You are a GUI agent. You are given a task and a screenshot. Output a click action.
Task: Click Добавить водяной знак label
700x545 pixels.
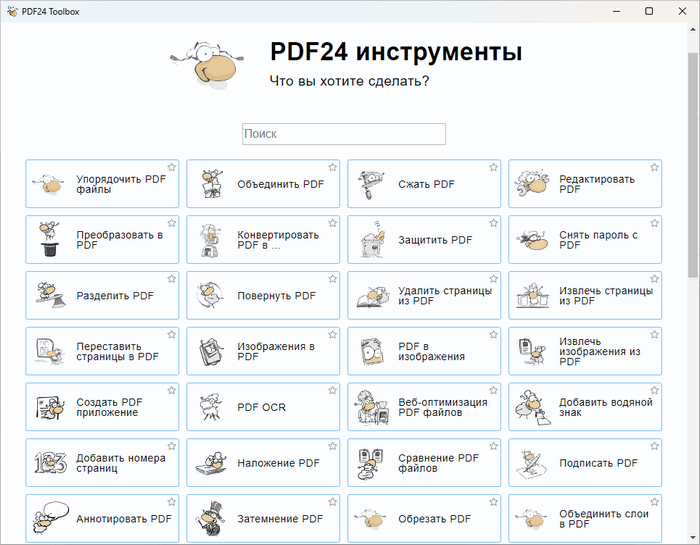tap(606, 407)
